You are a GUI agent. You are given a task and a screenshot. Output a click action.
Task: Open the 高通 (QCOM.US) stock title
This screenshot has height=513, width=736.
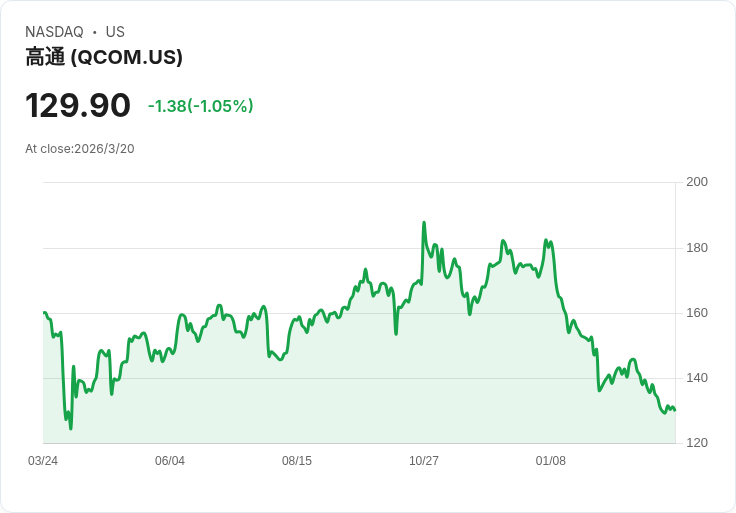pos(104,58)
